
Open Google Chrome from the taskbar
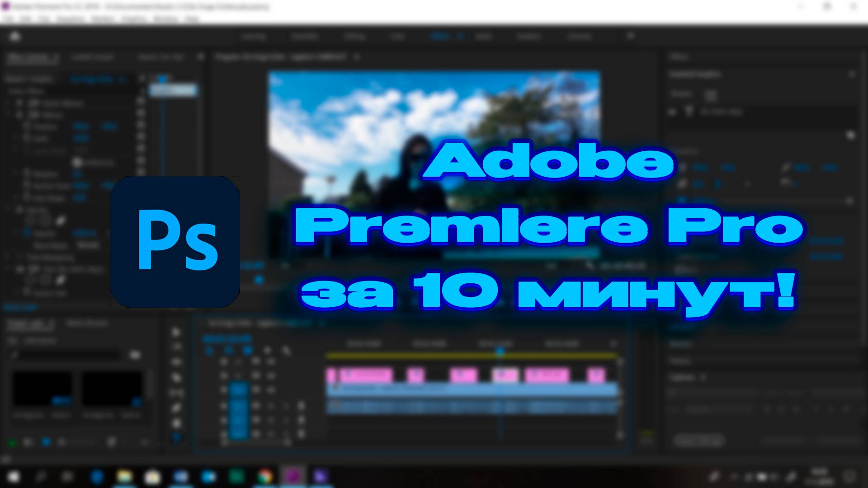[265, 476]
